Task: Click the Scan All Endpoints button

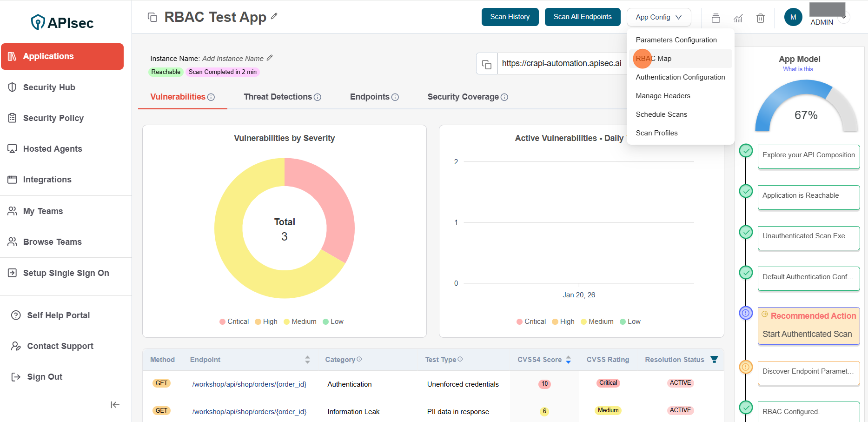Action: 582,17
